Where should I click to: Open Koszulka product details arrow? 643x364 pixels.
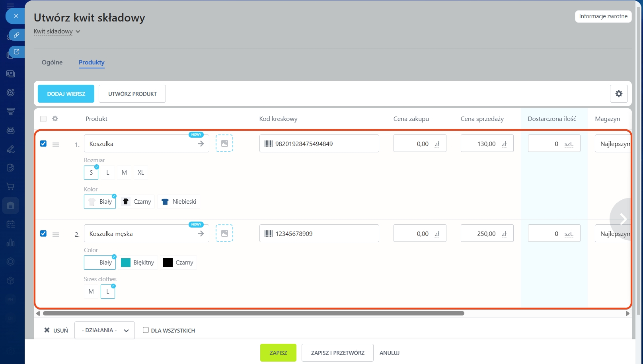[x=201, y=144]
